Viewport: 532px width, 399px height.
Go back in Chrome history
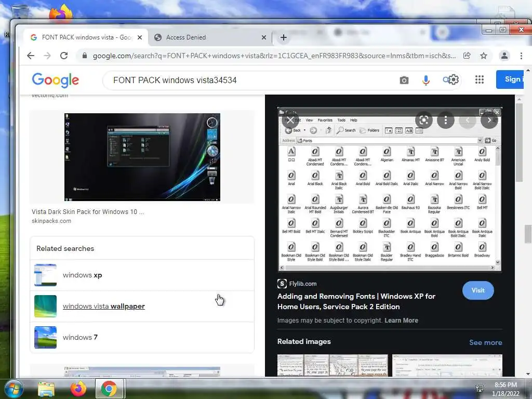31,56
